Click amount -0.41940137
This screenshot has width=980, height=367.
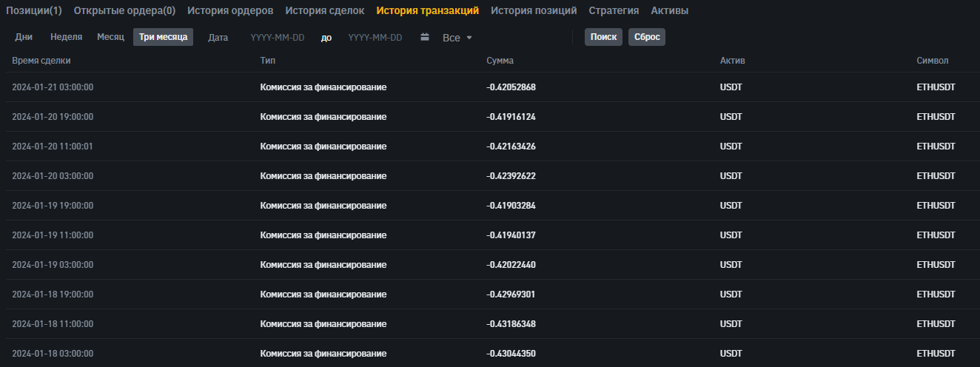511,235
